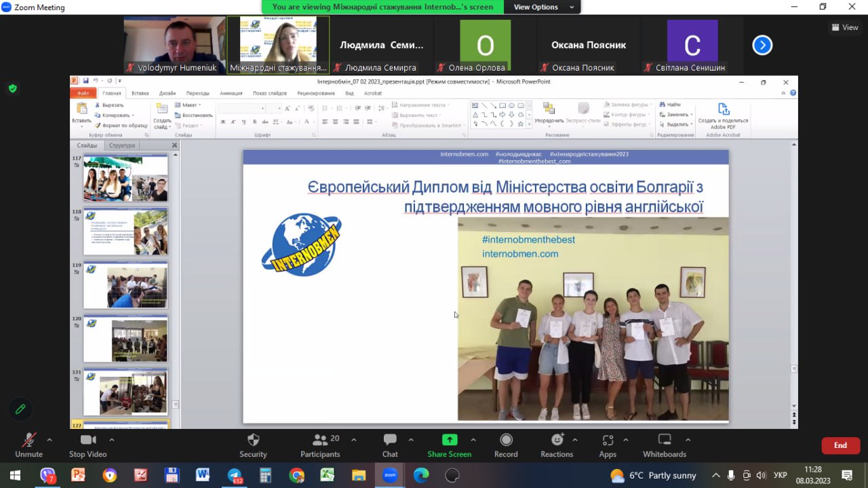Expand options arrow beside Participants

click(x=353, y=440)
